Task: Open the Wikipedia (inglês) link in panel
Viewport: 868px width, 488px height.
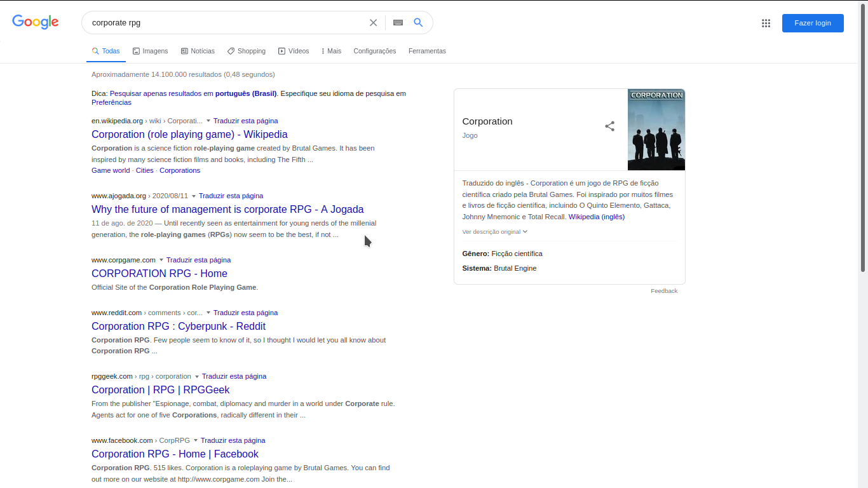Action: [597, 217]
